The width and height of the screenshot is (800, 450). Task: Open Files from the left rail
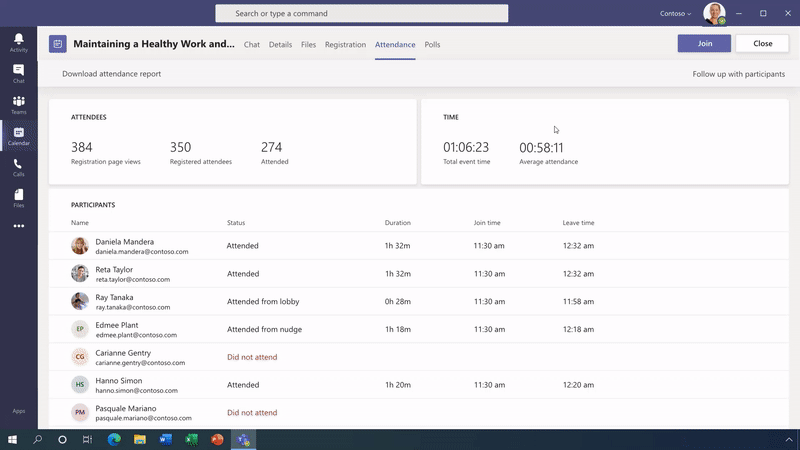18,197
